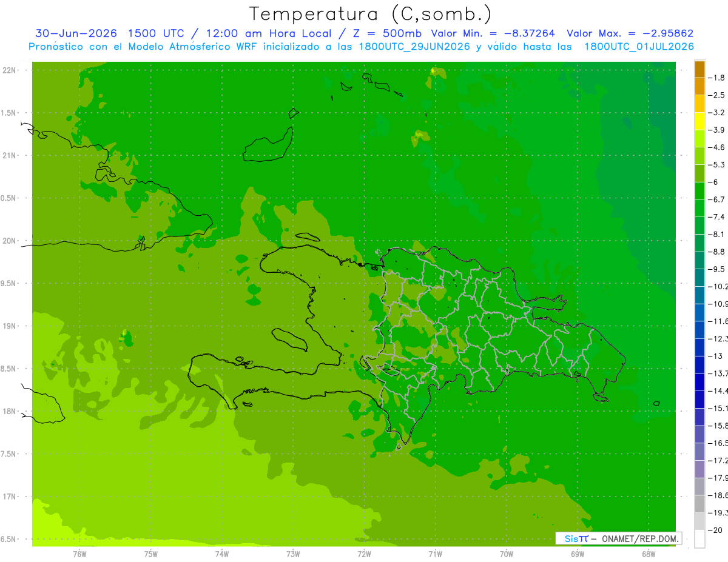Click the '1800UTC_29JUN2026' initialization time
Image resolution: width=728 pixels, height=562 pixels.
coord(414,47)
